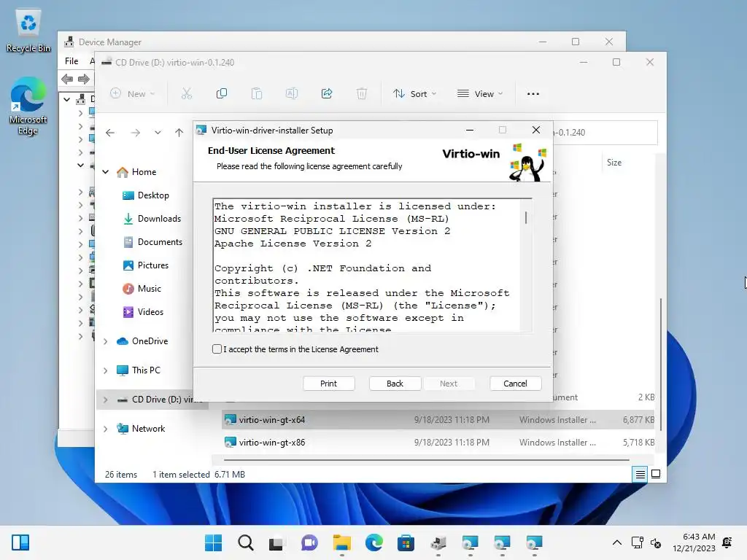747x560 pixels.
Task: Click Device Manager back arrow toolbar icon
Action: point(67,79)
